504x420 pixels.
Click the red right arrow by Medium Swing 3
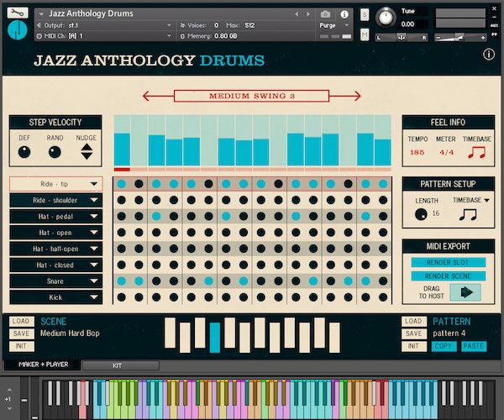click(345, 96)
